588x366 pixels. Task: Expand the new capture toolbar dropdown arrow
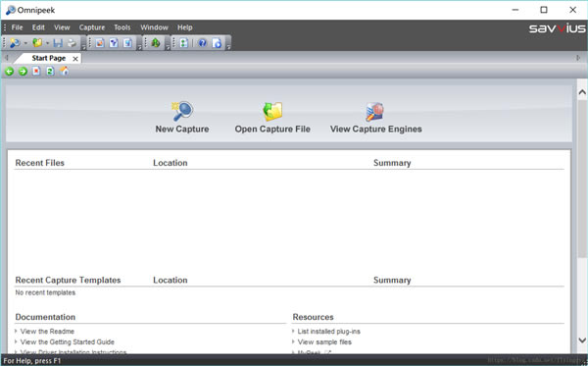25,43
